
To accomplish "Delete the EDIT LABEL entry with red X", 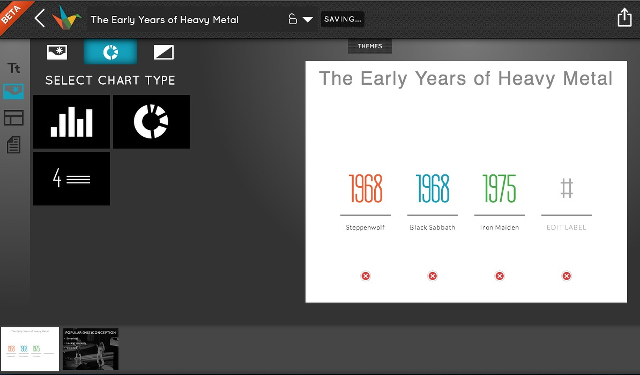I will 567,276.
